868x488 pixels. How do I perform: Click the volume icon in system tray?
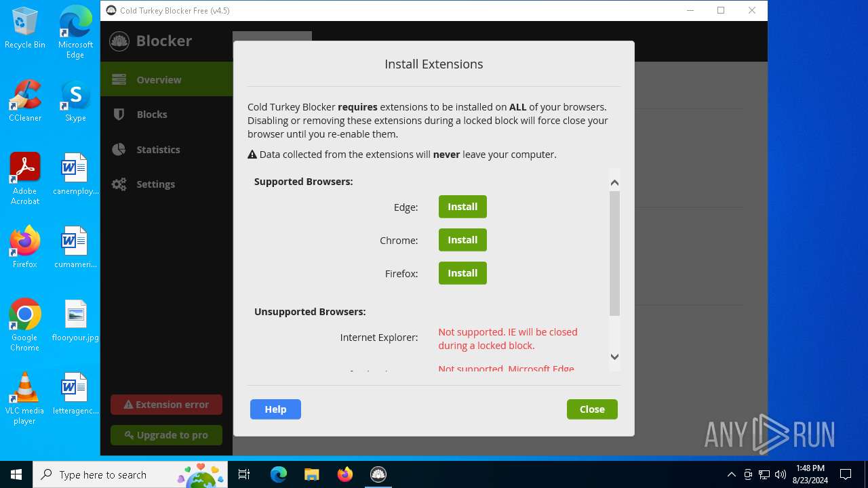(x=780, y=474)
